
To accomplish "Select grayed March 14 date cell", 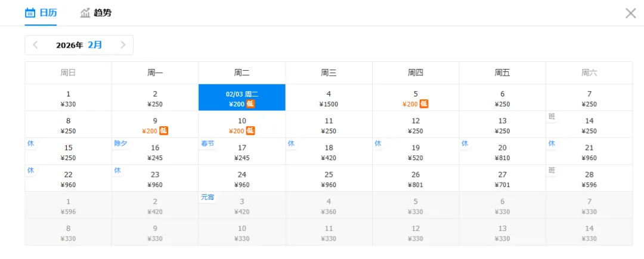I will [589, 232].
